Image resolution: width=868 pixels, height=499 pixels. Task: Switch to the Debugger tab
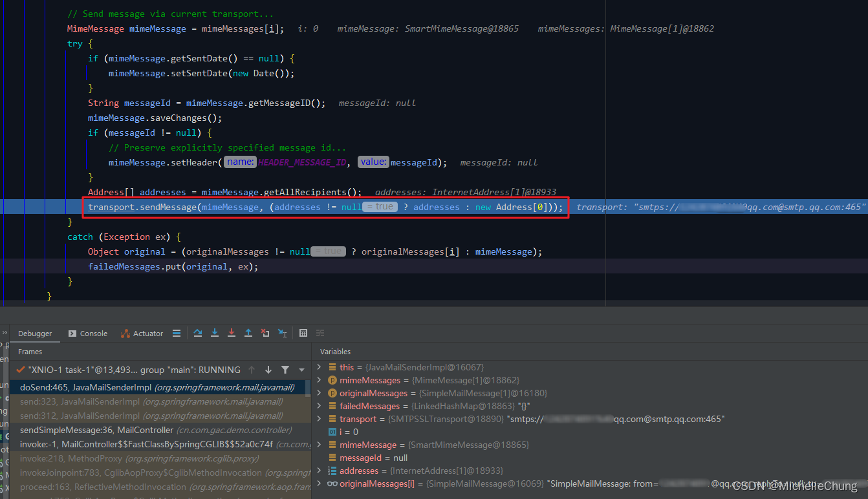tap(35, 334)
